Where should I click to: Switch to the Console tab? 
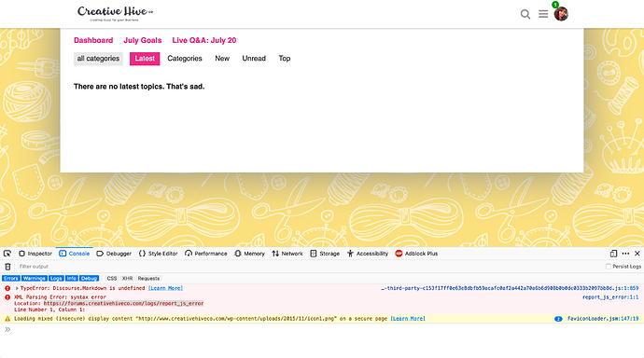(x=75, y=254)
